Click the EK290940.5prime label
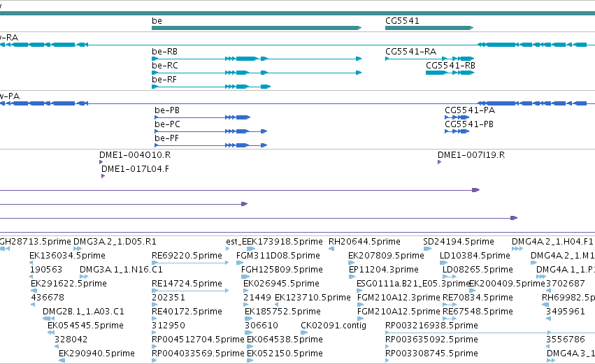Screen dimensions: 595x364 96,354
